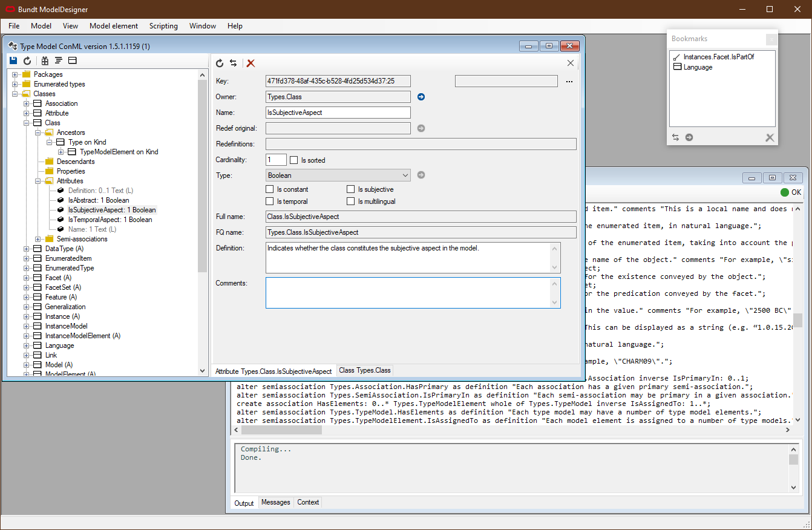Click the swap arrows icon in attribute toolbar
This screenshot has width=812, height=530.
pos(233,63)
